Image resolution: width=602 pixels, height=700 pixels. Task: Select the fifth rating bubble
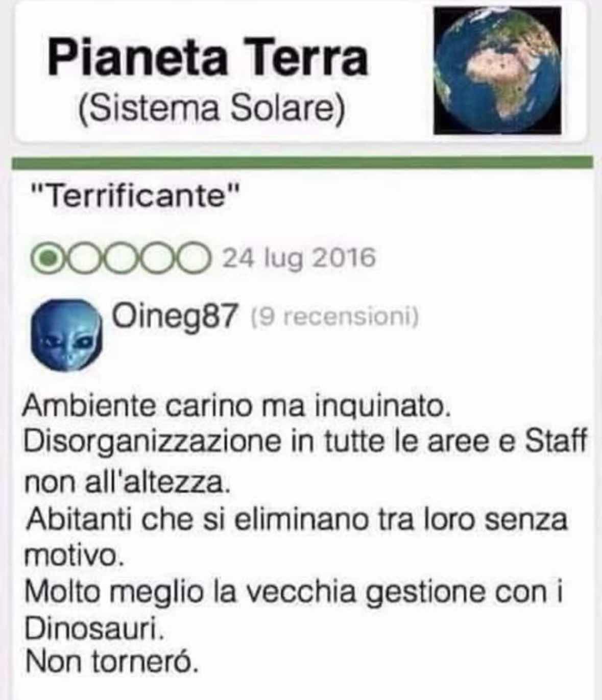(x=193, y=258)
